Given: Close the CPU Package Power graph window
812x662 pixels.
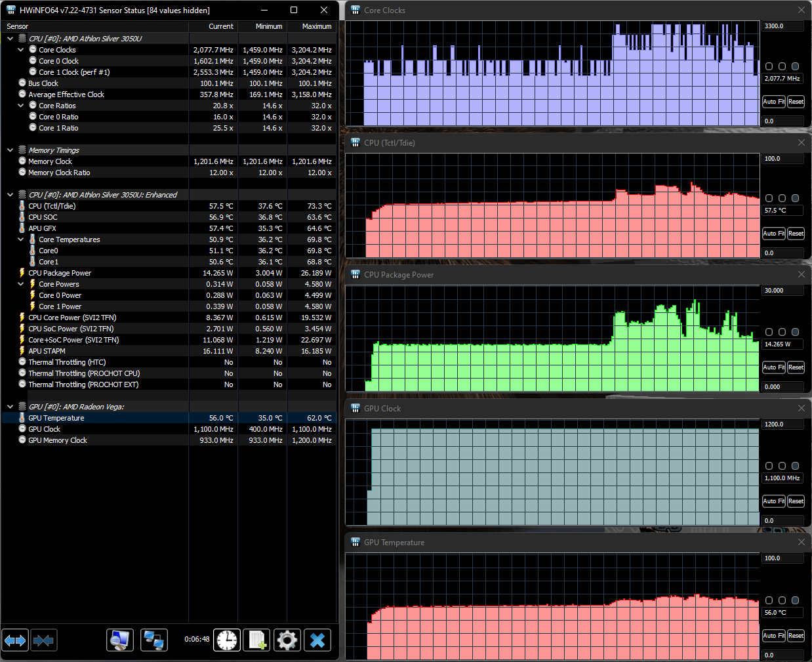Looking at the screenshot, I should coord(801,274).
